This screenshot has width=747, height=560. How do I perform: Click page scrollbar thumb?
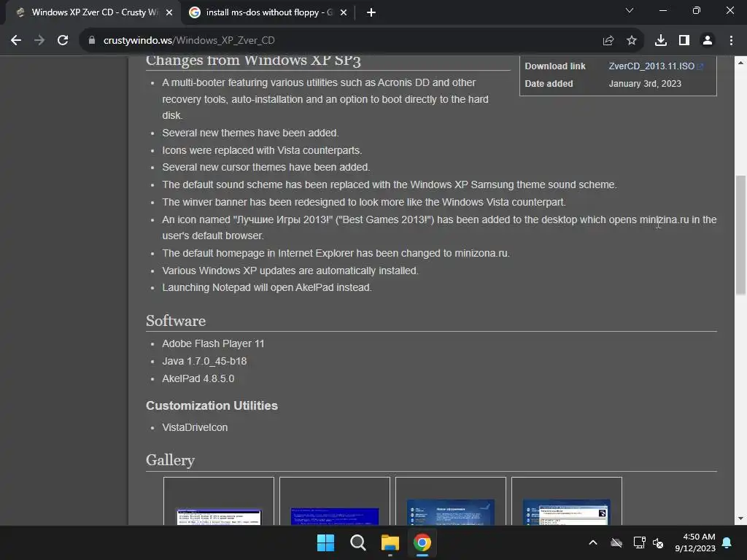tap(740, 236)
